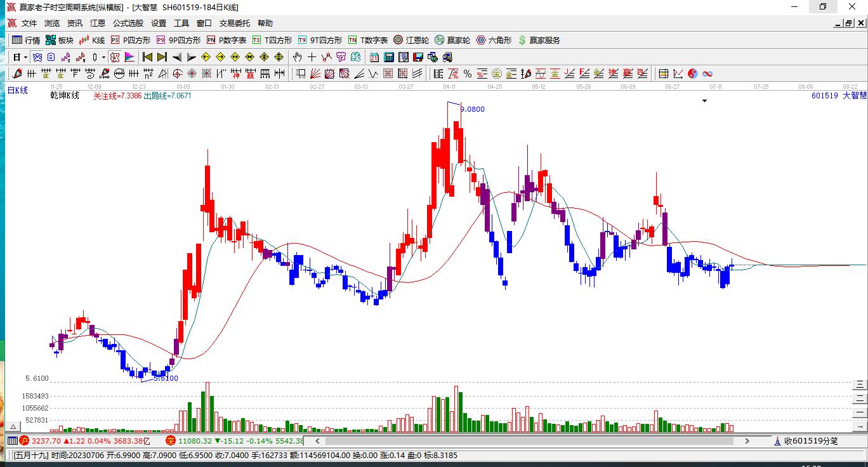Image resolution: width=868 pixels, height=467 pixels.
Task: Open the 文件 menu
Action: click(x=29, y=23)
